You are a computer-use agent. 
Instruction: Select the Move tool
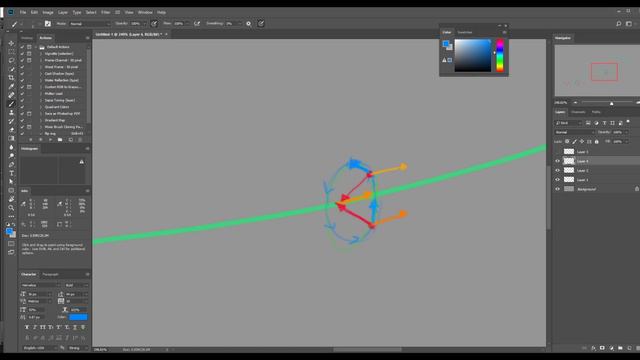[x=11, y=43]
